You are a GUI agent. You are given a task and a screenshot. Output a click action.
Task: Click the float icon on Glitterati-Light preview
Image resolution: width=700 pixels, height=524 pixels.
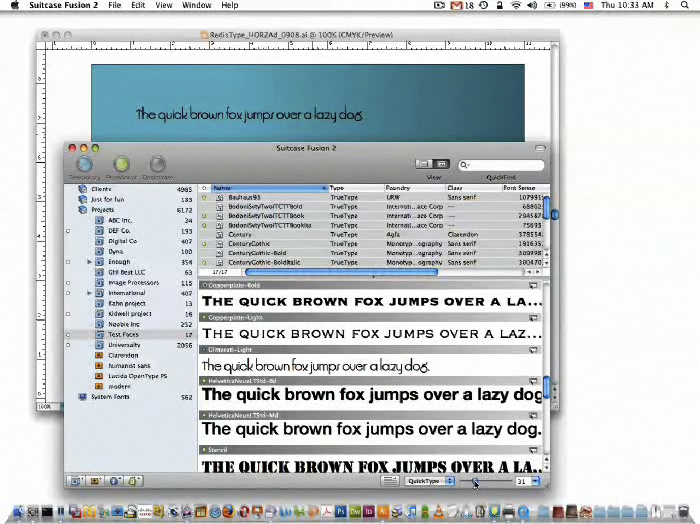tap(533, 350)
